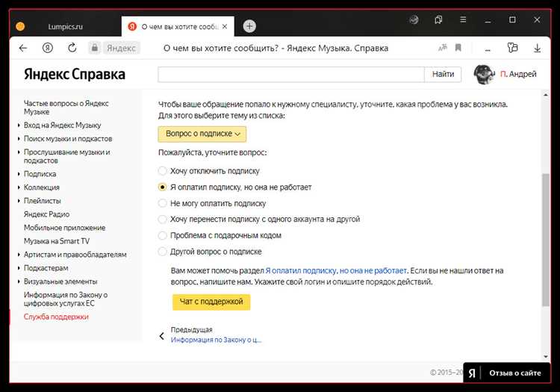The width and height of the screenshot is (560, 392).
Task: Click the scrollbar up arrow
Action: (545, 95)
